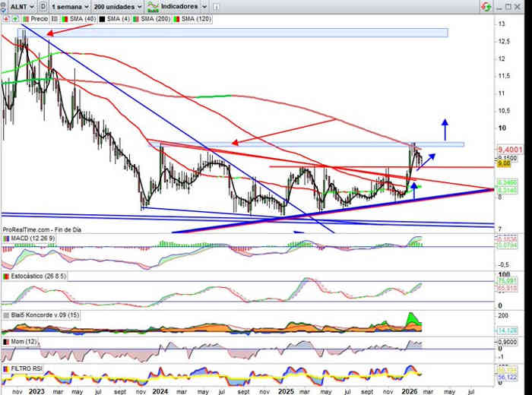Image resolution: width=532 pixels, height=395 pixels.
Task: Expand the 1 semana timeframe dropdown
Action: coord(68,6)
